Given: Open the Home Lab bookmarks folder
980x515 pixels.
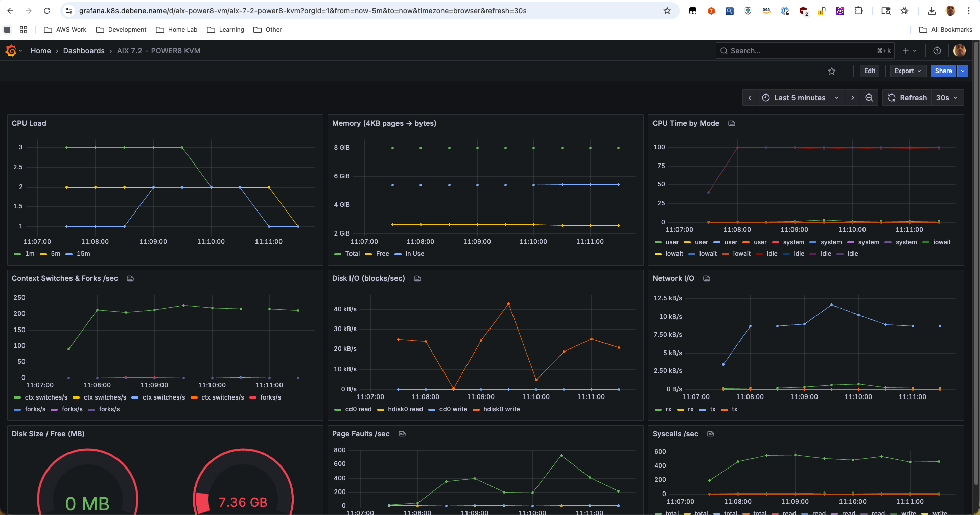Looking at the screenshot, I should click(176, 29).
